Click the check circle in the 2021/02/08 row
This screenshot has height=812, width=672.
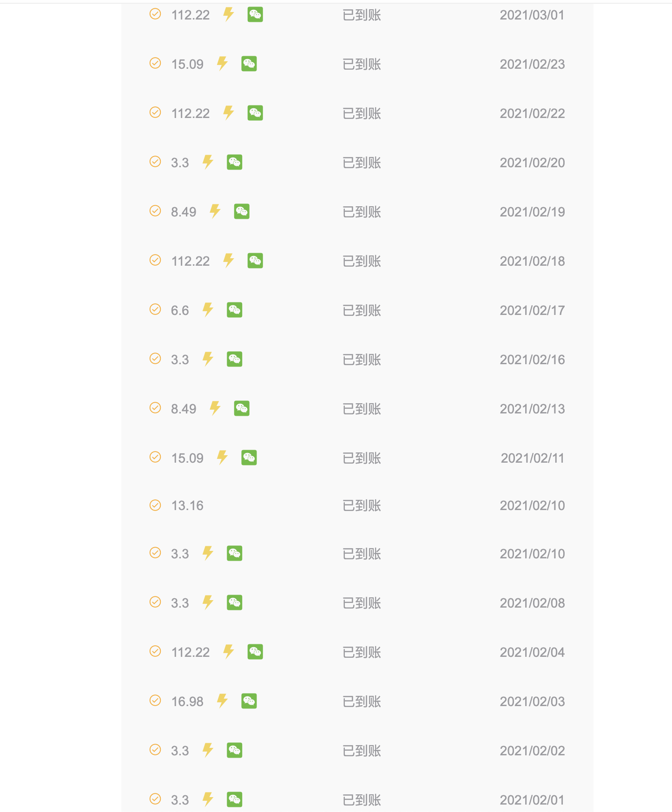[x=155, y=602]
